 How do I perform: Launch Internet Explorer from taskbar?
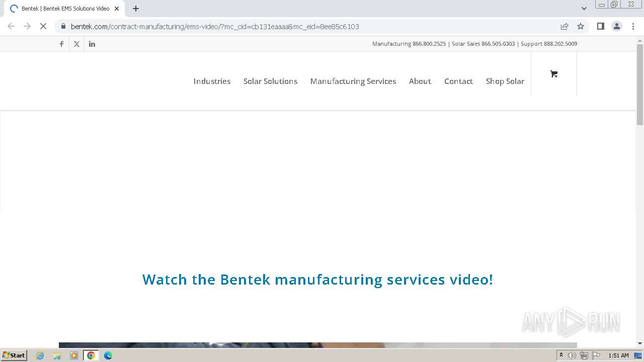coord(40,355)
